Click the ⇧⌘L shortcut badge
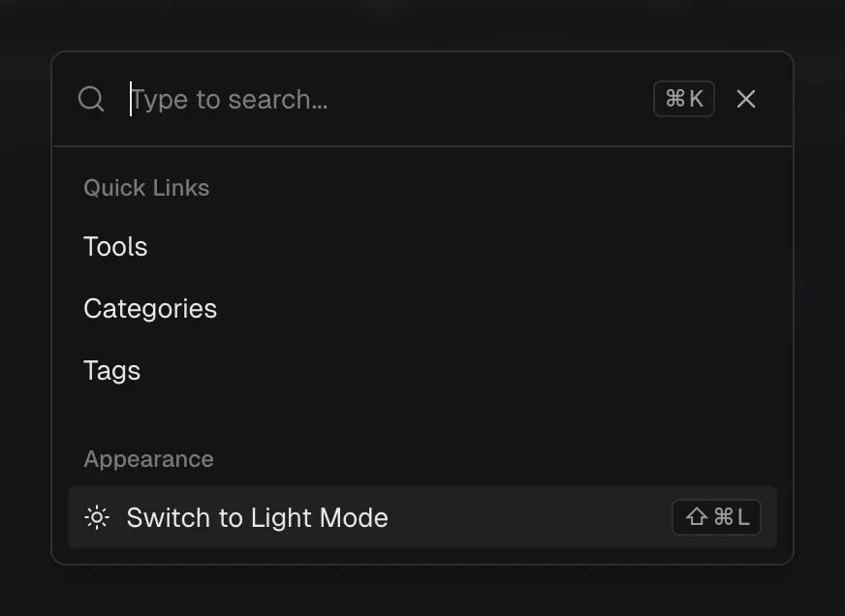This screenshot has height=616, width=845. pos(716,518)
